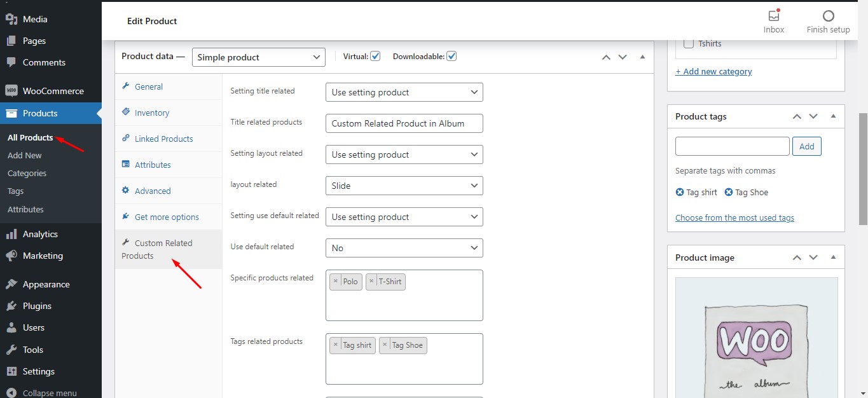The image size is (868, 398).
Task: Toggle the Downloadable checkbox
Action: 451,56
